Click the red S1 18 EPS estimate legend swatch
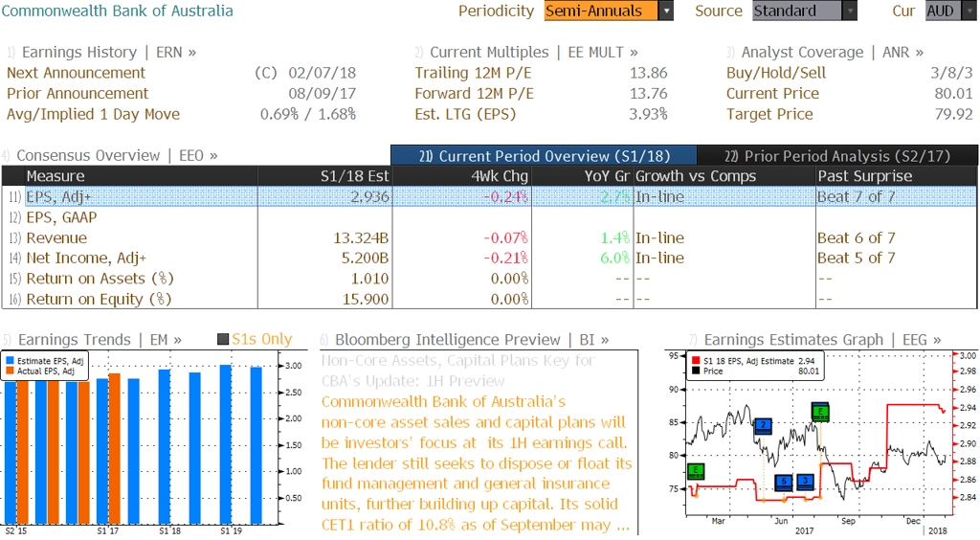Screen dimensions: 980x540 (x=696, y=361)
